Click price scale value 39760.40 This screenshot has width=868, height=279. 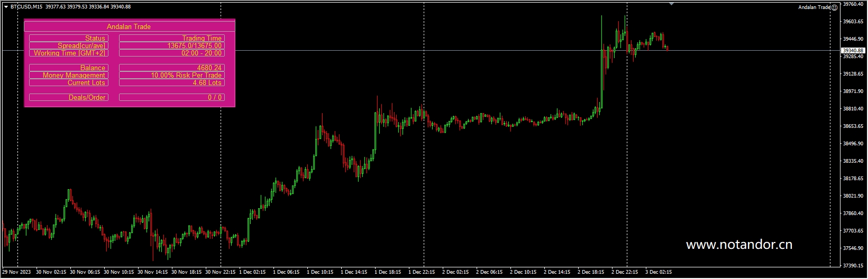pyautogui.click(x=853, y=4)
